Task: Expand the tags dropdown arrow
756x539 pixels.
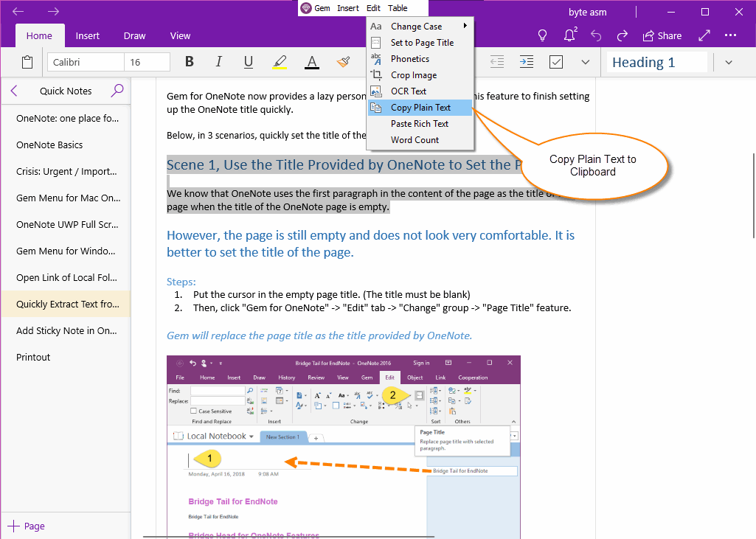Action: 586,62
